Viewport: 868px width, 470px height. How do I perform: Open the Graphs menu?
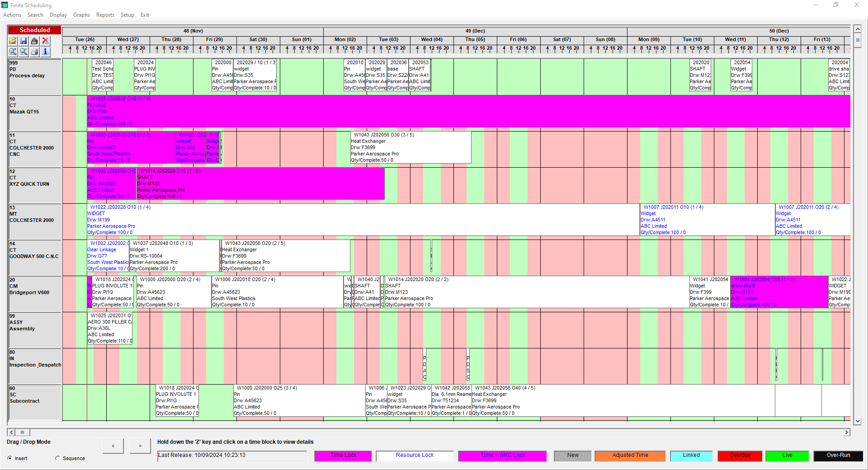tap(81, 15)
